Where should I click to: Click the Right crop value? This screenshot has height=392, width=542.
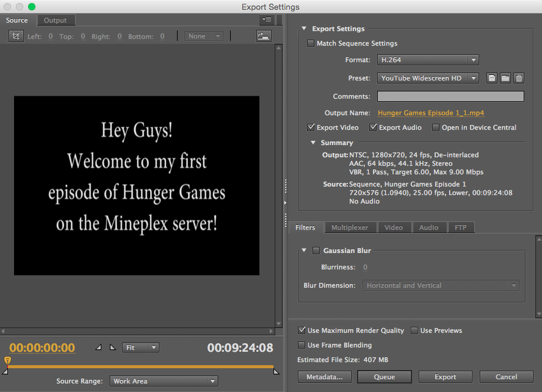pos(120,36)
